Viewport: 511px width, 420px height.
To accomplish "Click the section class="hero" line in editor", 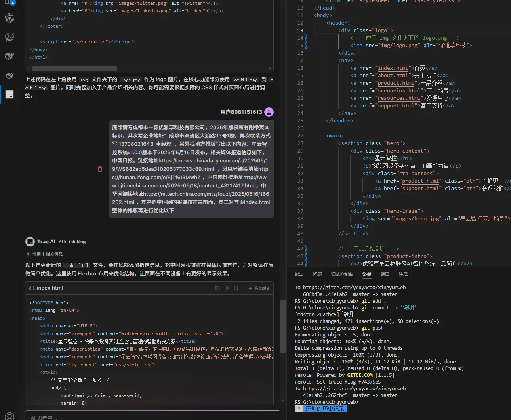I will pyautogui.click(x=372, y=143).
